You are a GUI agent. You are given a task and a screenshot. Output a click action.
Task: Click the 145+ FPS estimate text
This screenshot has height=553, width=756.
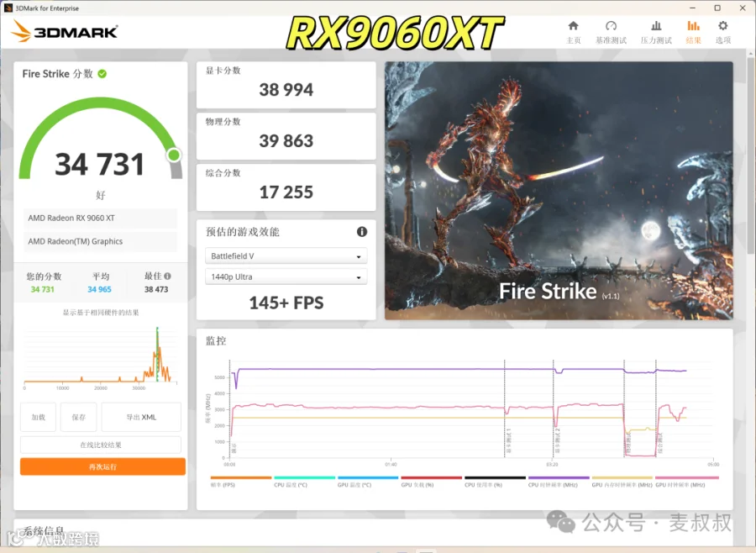click(286, 303)
